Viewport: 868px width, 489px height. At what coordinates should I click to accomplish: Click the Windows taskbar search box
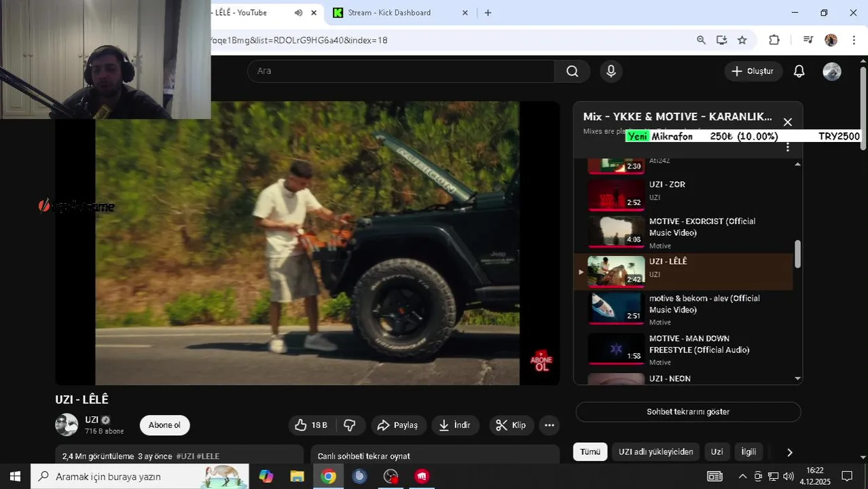click(x=139, y=477)
